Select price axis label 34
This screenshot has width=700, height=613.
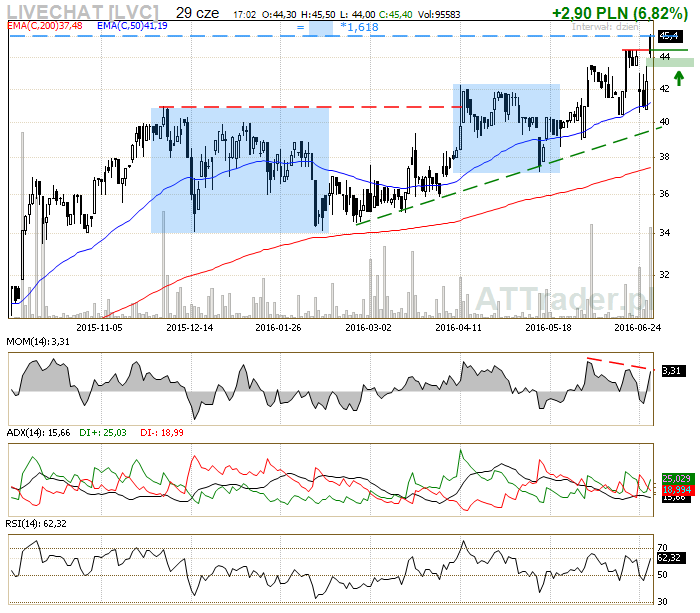665,233
